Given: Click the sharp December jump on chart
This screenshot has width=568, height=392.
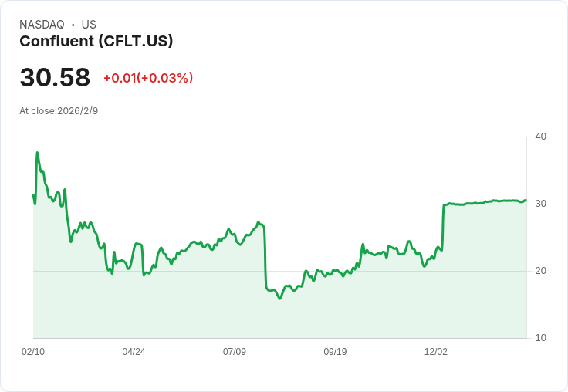Looking at the screenshot, I should pyautogui.click(x=443, y=227).
